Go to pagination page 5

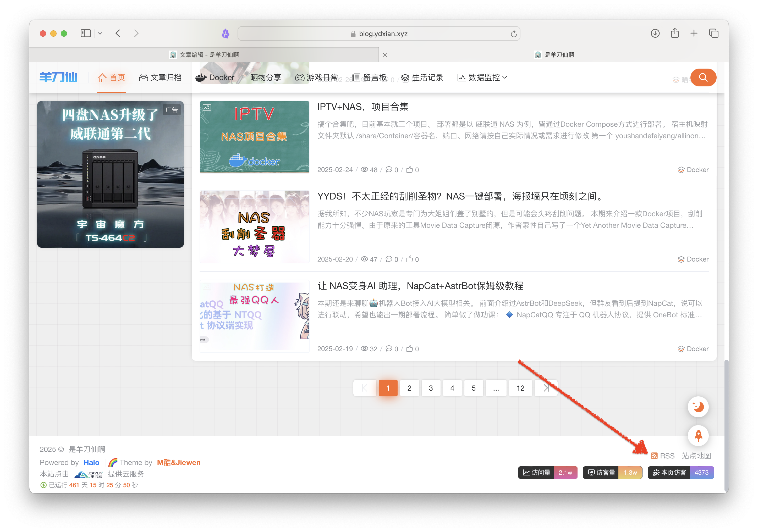tap(473, 388)
